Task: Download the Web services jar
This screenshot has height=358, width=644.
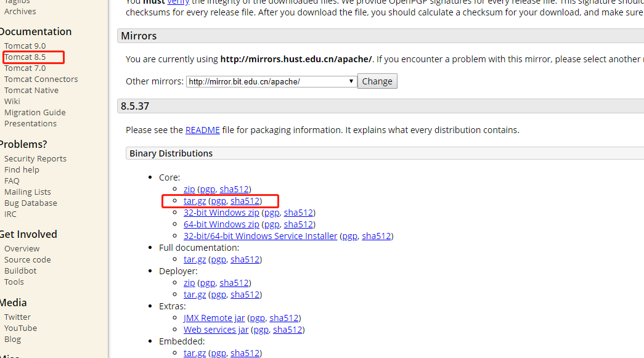Action: [x=216, y=330]
